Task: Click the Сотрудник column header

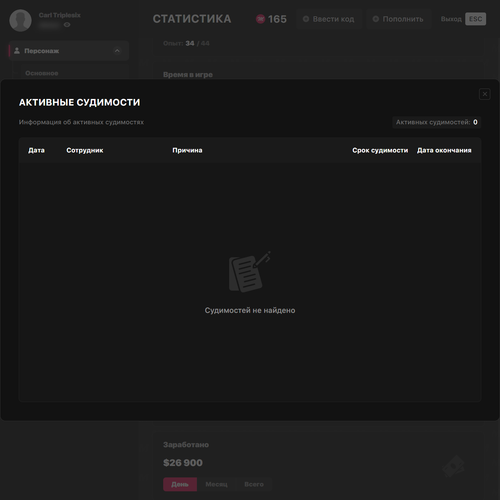Action: pyautogui.click(x=85, y=150)
